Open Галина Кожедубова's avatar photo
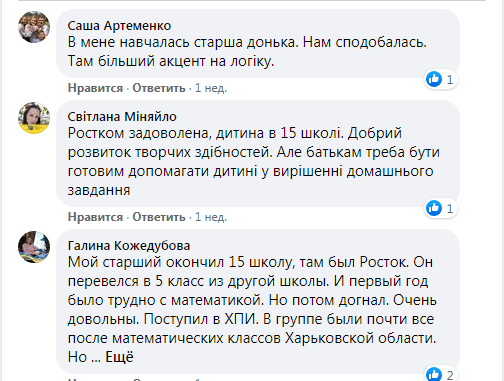Image resolution: width=504 pixels, height=381 pixels. click(x=34, y=247)
